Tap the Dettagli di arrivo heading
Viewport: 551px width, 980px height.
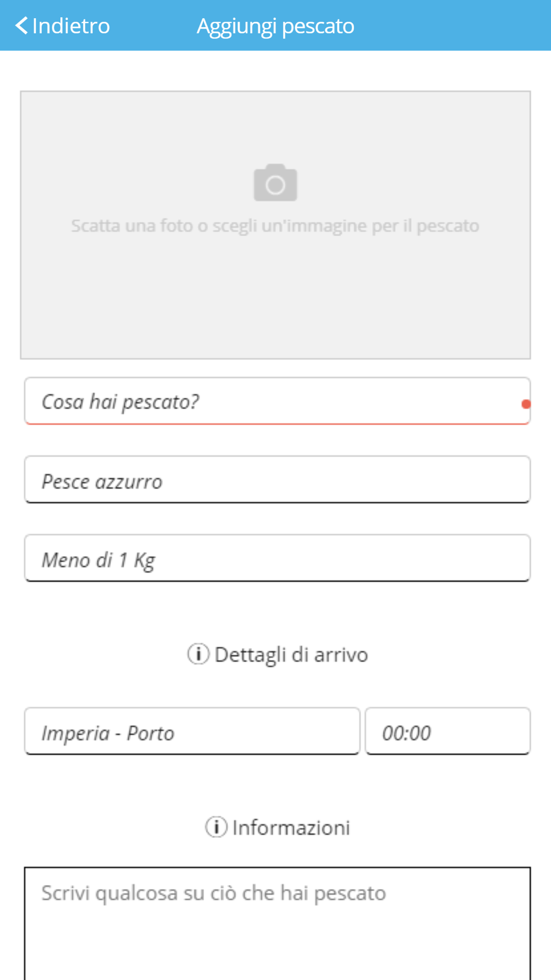291,655
